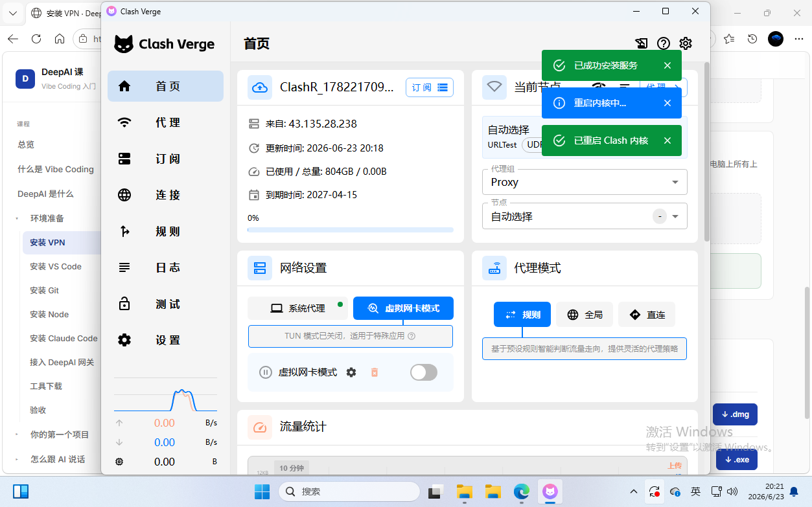Screen dimensions: 812x507
Task: Open the 订阅 (Profiles) sidebar page
Action: pos(165,159)
